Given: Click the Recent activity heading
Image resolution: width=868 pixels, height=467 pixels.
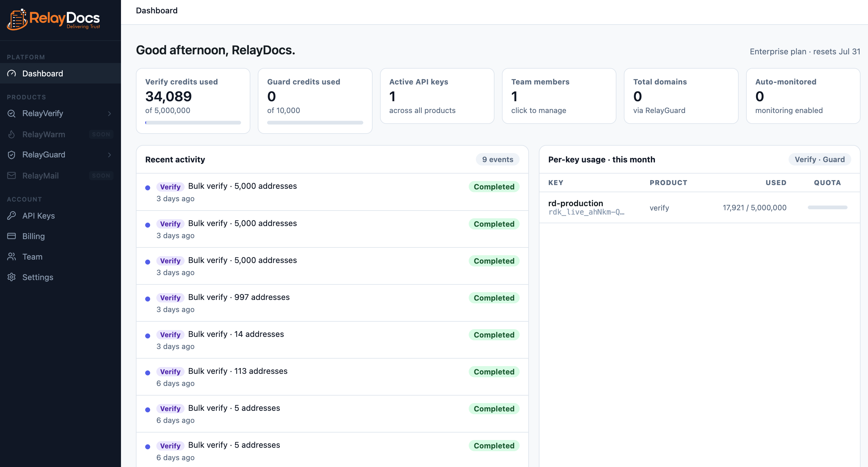Looking at the screenshot, I should point(175,160).
